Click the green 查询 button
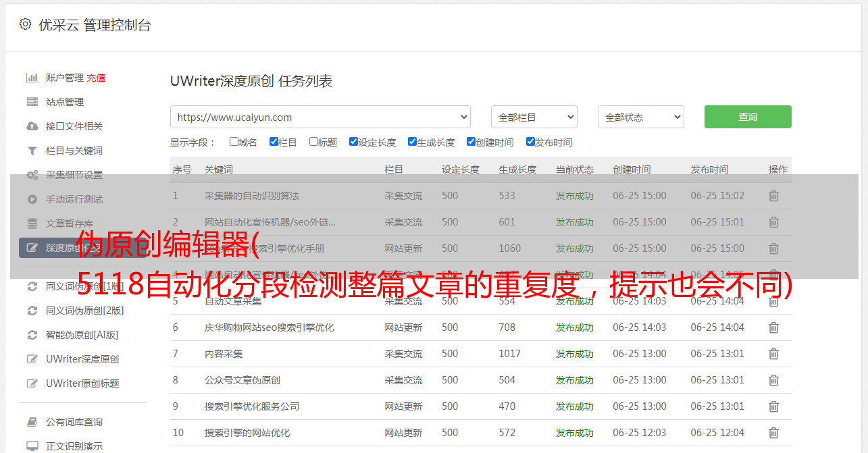Screen dimensions: 868x453 tap(747, 117)
